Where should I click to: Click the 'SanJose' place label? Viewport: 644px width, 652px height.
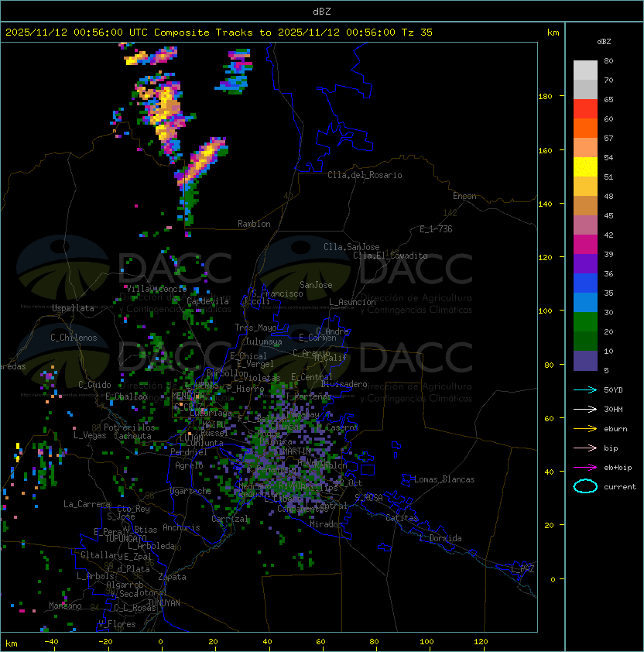click(x=316, y=285)
